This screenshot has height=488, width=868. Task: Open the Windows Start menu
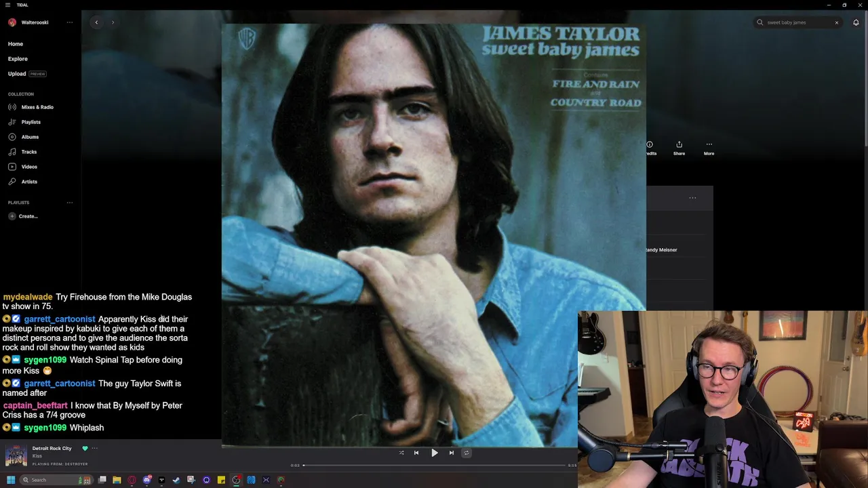(x=11, y=480)
